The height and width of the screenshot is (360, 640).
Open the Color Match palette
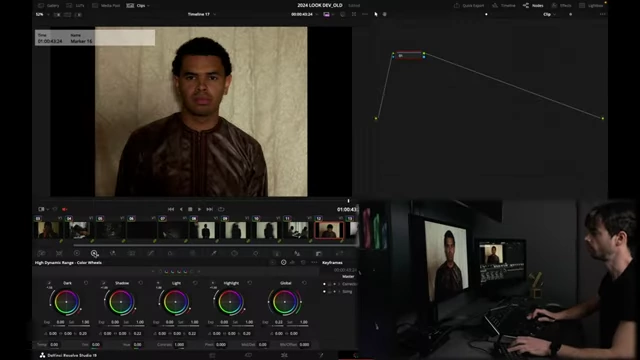pyautogui.click(x=59, y=253)
